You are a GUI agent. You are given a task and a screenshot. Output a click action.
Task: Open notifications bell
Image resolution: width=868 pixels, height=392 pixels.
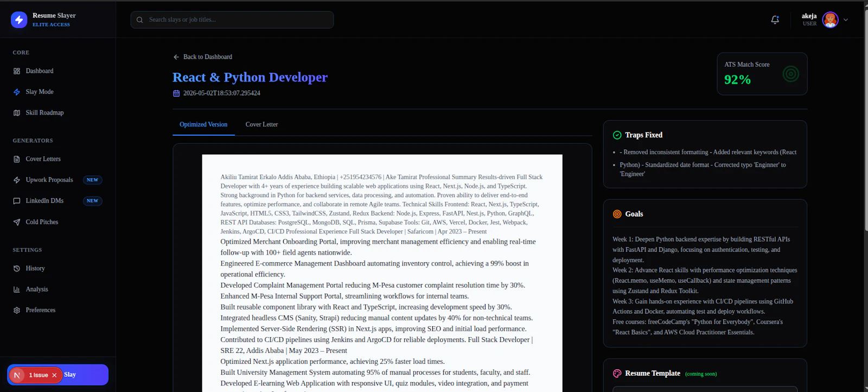click(x=775, y=20)
